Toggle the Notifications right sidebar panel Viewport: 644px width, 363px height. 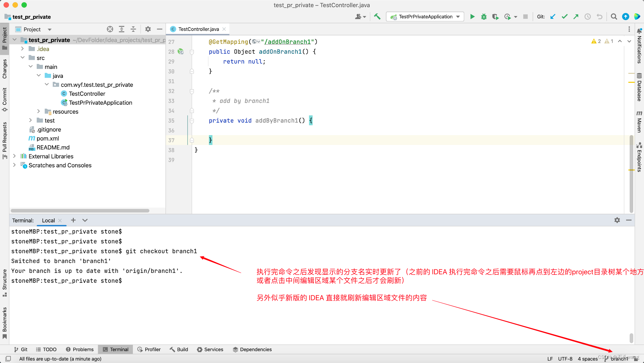[639, 45]
